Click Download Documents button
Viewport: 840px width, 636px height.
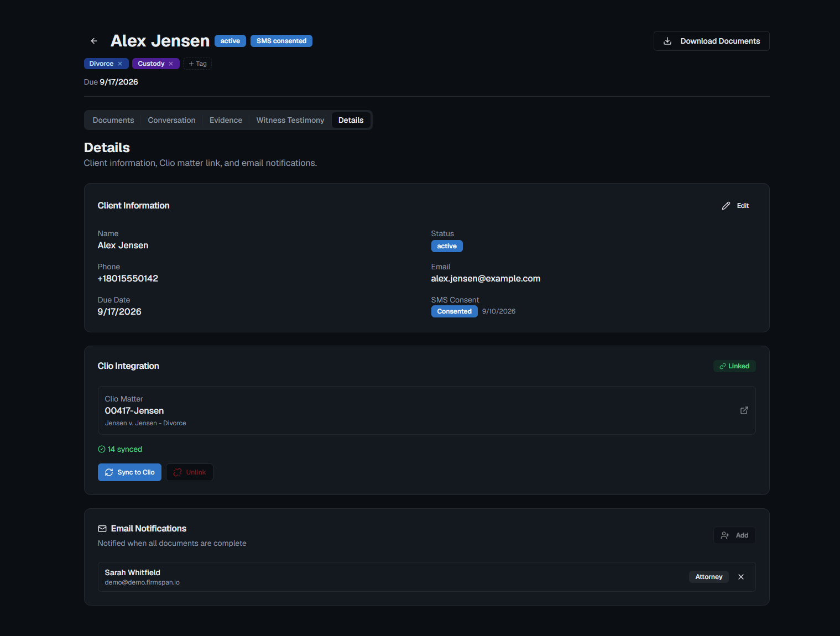(x=711, y=41)
